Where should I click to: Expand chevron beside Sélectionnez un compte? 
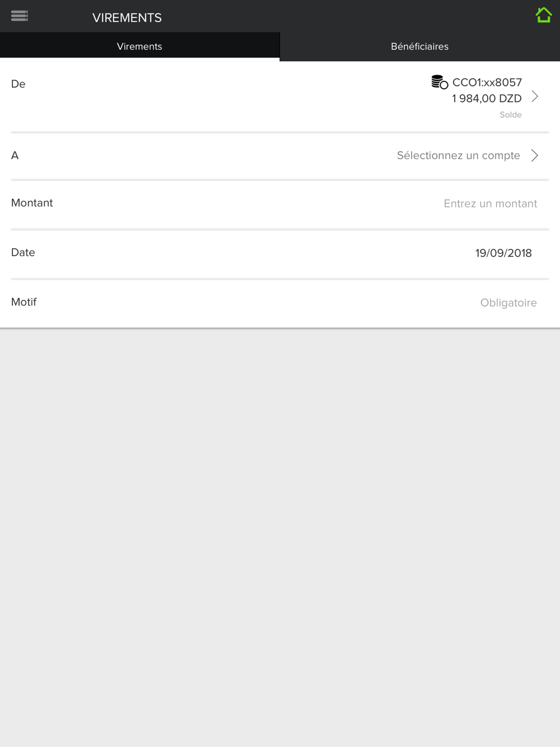coord(535,155)
